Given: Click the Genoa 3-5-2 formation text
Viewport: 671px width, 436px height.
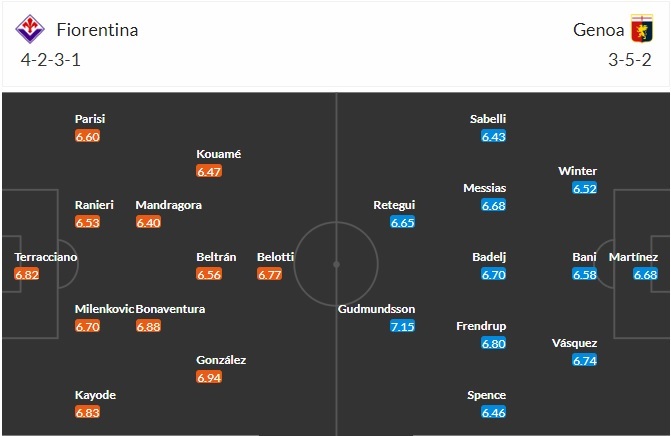Looking at the screenshot, I should tap(629, 60).
